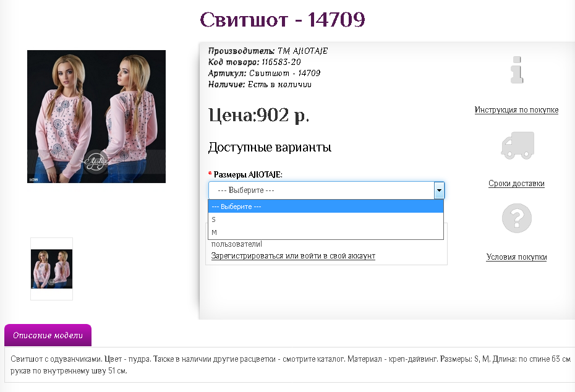Click the size dropdown arrow button
Screen dimensions: 575x392
pos(439,190)
